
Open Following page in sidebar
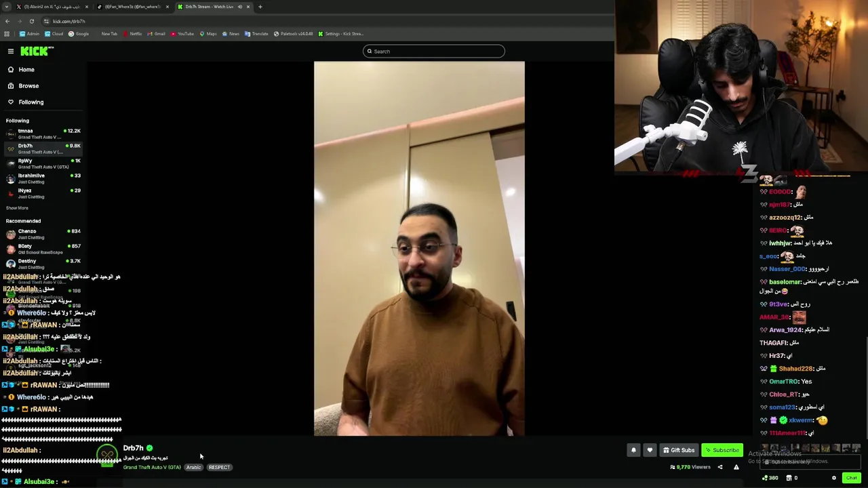[x=31, y=102]
